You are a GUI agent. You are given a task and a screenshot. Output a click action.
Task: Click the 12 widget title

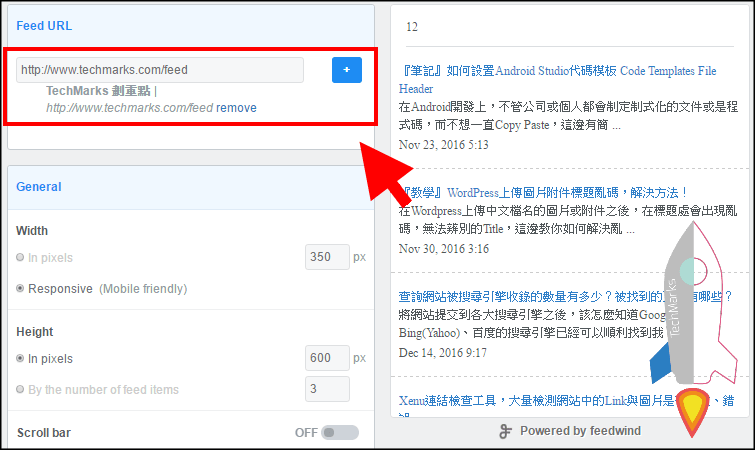tap(412, 27)
